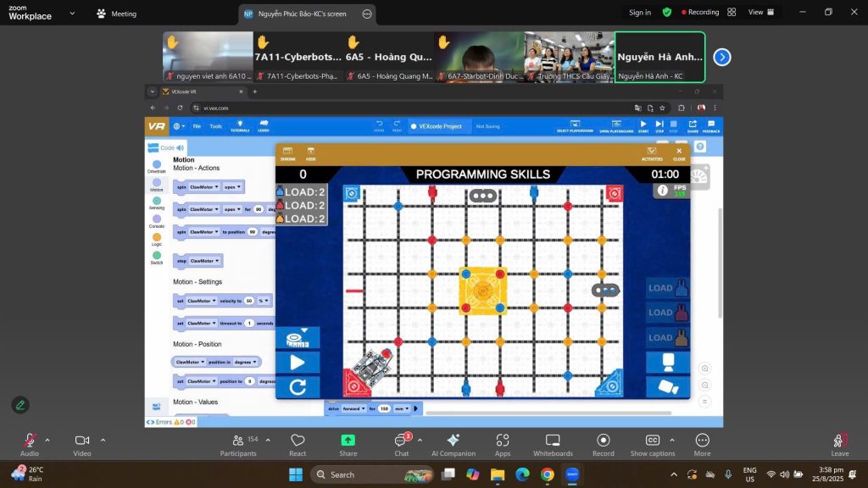
Task: Open the 'open' dropdown in first spin block
Action: pyautogui.click(x=232, y=187)
